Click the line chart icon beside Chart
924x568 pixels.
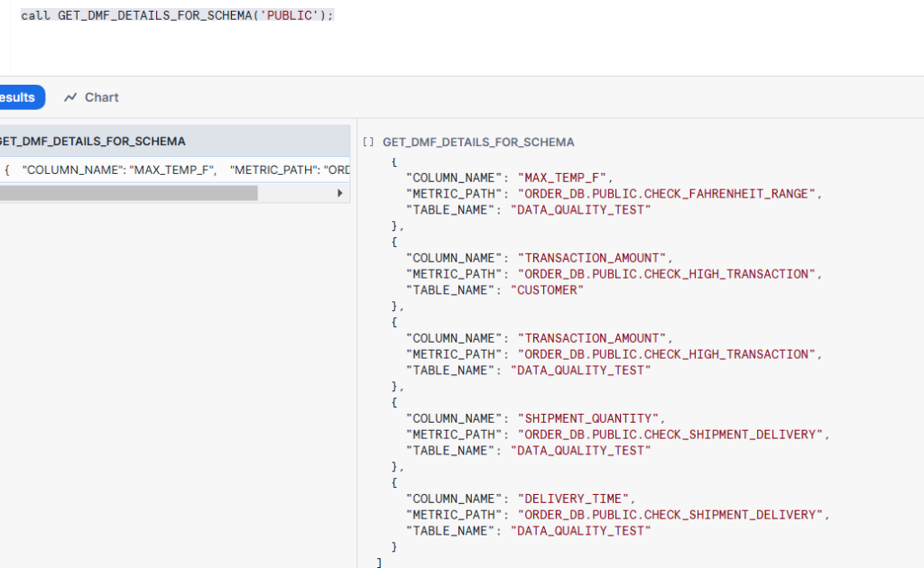(69, 97)
